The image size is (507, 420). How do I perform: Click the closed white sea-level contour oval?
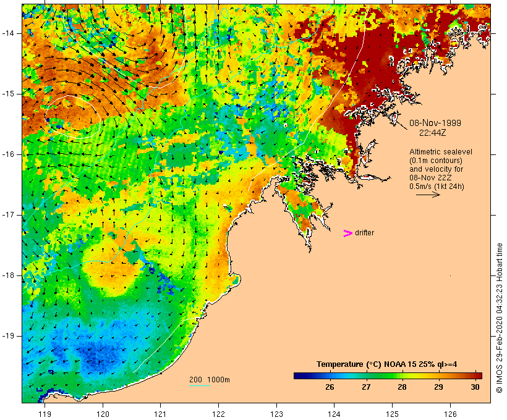pos(73,117)
